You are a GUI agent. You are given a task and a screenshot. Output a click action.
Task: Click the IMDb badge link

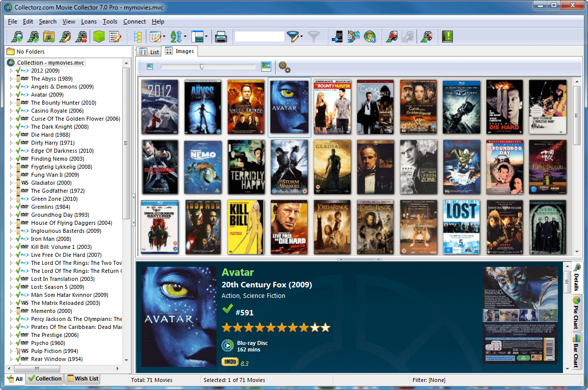[230, 362]
